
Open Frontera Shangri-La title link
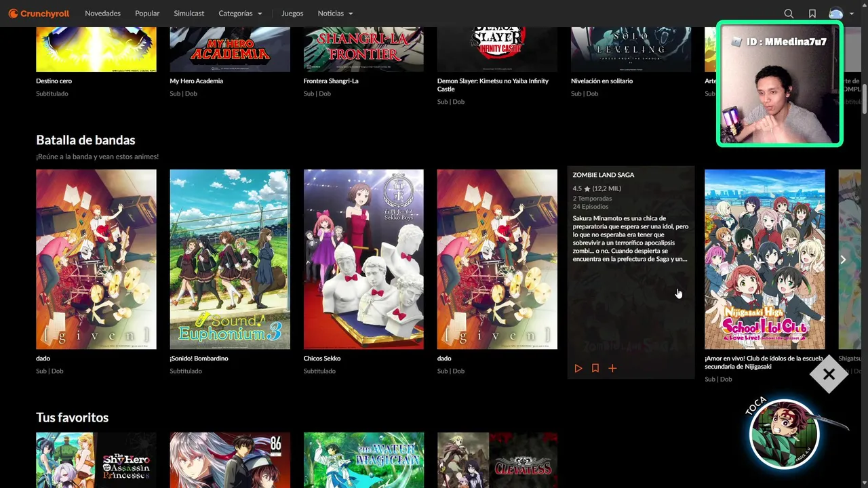click(331, 81)
